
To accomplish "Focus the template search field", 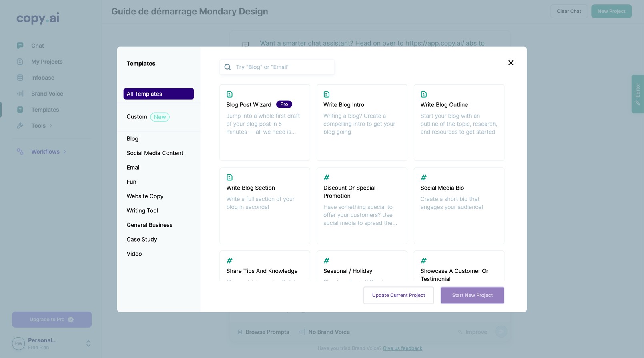I will [x=277, y=67].
